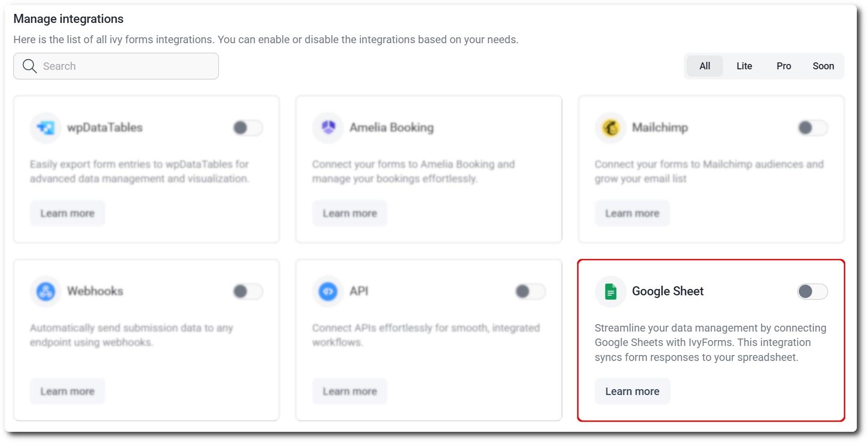The height and width of the screenshot is (443, 868).
Task: Click the Amelia Booking card title
Action: pyautogui.click(x=391, y=128)
